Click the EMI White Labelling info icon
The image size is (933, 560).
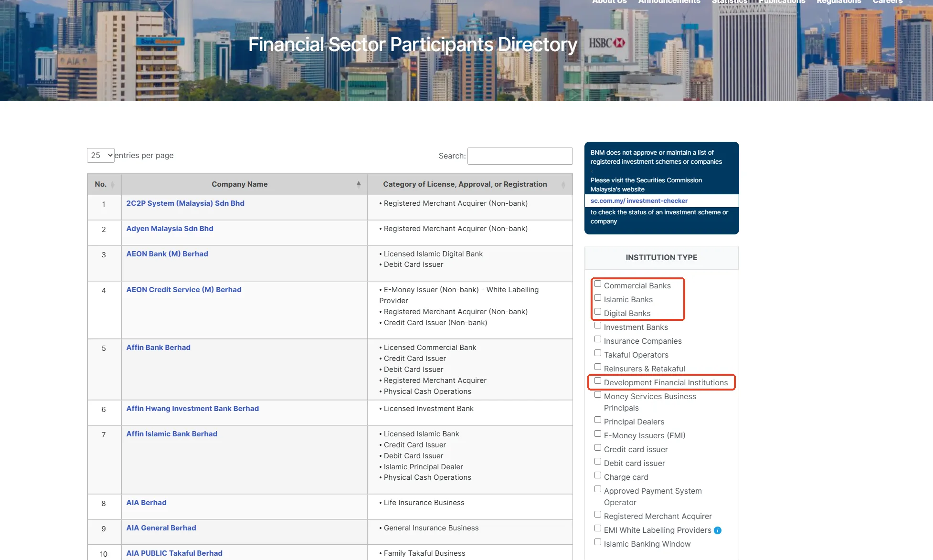[x=718, y=530]
